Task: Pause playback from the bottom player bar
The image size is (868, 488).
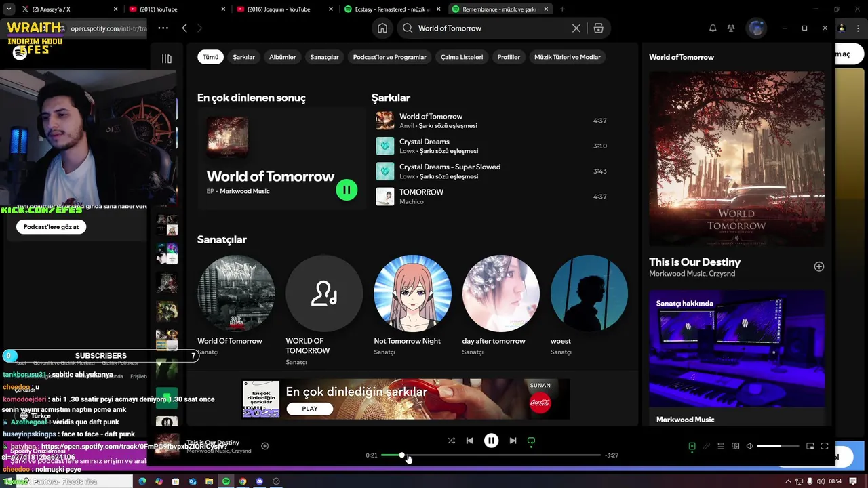Action: [491, 441]
